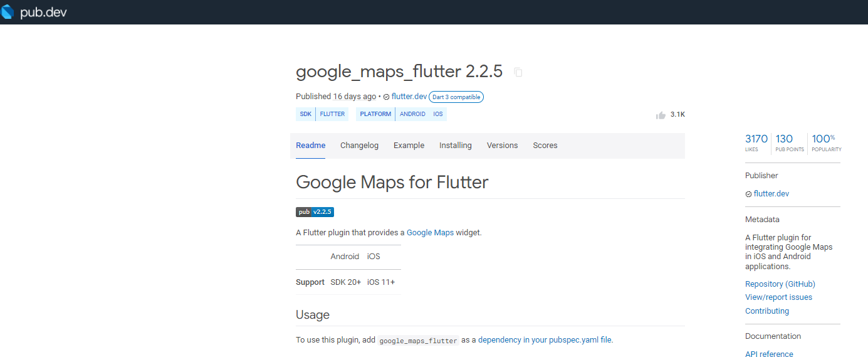
Task: Click the pub v2.2.5 version badge
Action: click(315, 212)
